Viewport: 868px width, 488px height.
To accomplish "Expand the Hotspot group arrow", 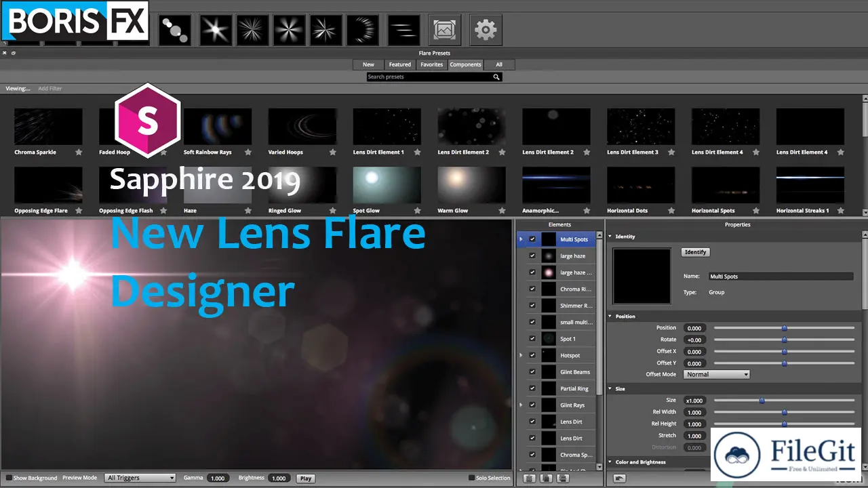I will [521, 355].
